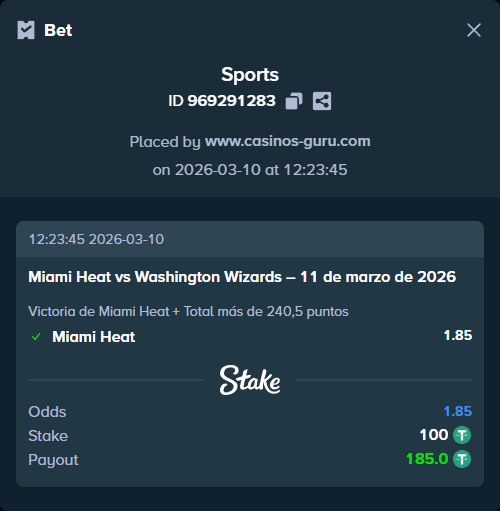Image resolution: width=500 pixels, height=511 pixels.
Task: Click the Bet dialog title text
Action: [58, 30]
